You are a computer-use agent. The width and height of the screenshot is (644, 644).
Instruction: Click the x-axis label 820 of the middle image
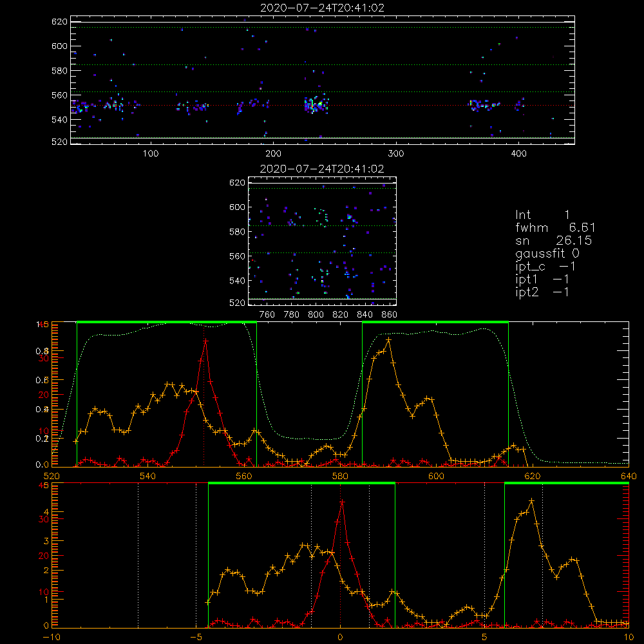tap(341, 315)
